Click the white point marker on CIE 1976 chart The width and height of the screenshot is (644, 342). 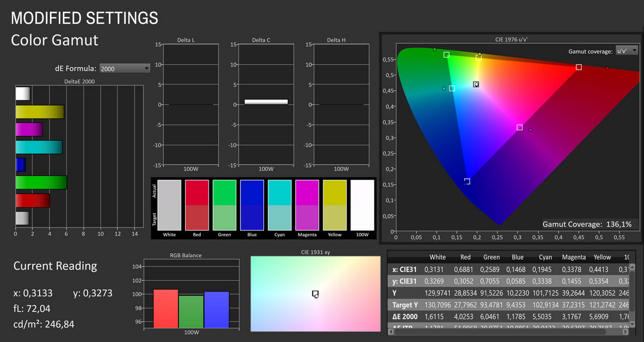coord(475,84)
